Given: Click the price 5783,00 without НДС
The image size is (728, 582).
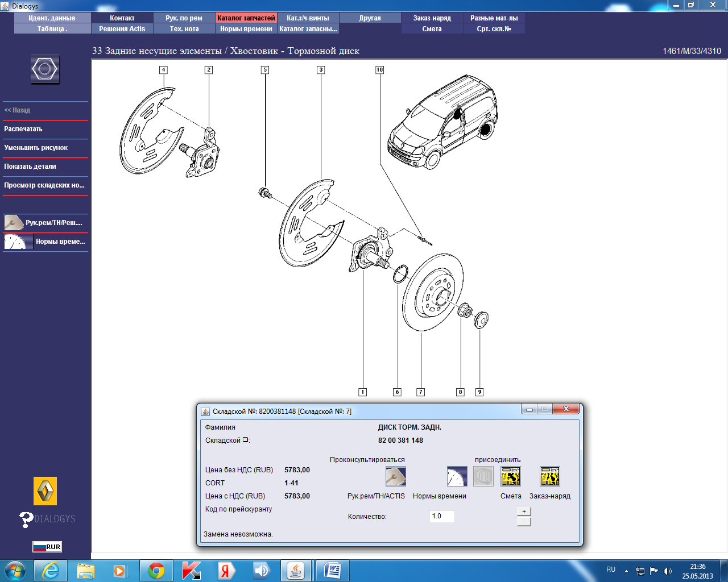Looking at the screenshot, I should pyautogui.click(x=297, y=470).
